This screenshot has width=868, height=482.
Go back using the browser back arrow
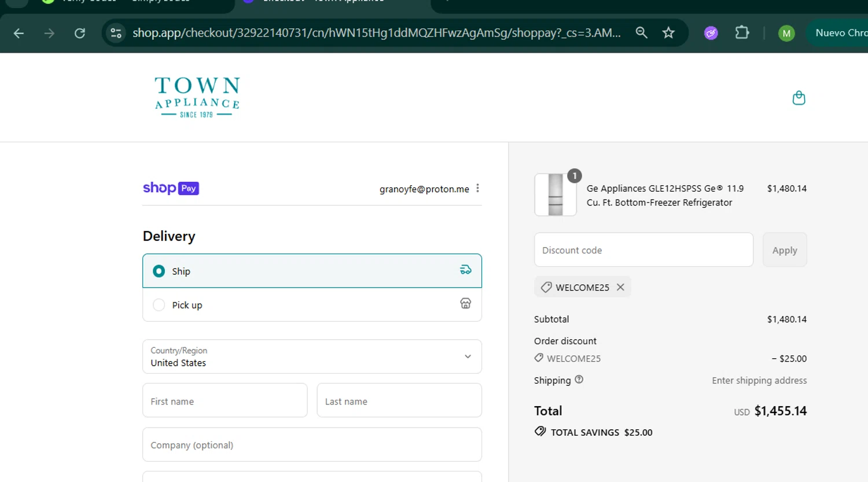click(x=19, y=33)
